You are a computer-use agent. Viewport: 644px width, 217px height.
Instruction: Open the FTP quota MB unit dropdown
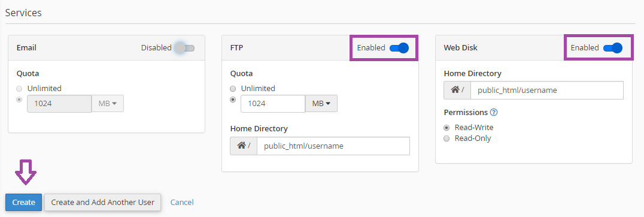click(x=321, y=104)
